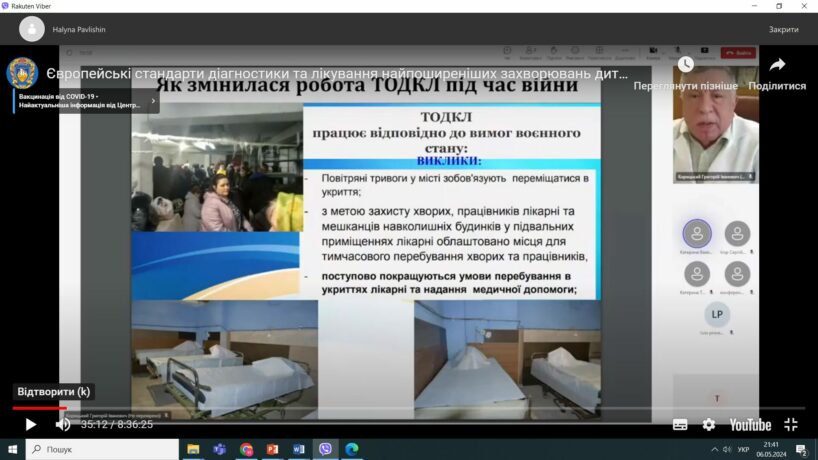Click Watch later clock icon
Screen dimensions: 818x460
click(x=685, y=65)
